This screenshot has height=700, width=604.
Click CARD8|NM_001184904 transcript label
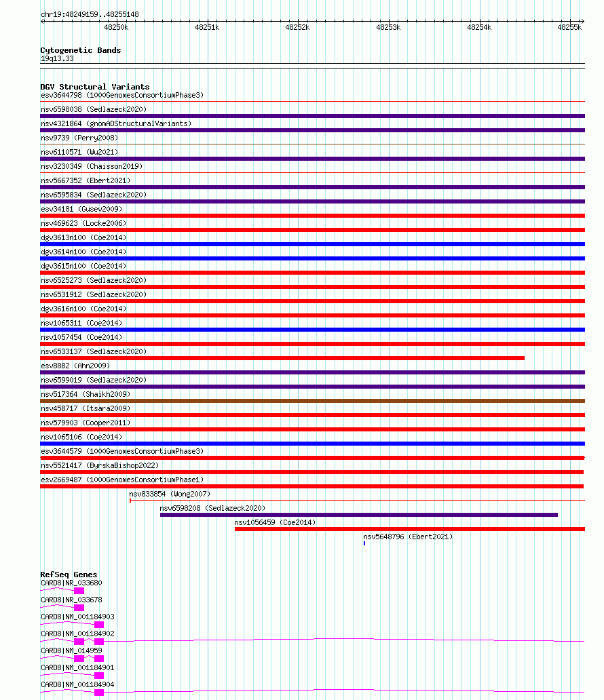pyautogui.click(x=78, y=685)
